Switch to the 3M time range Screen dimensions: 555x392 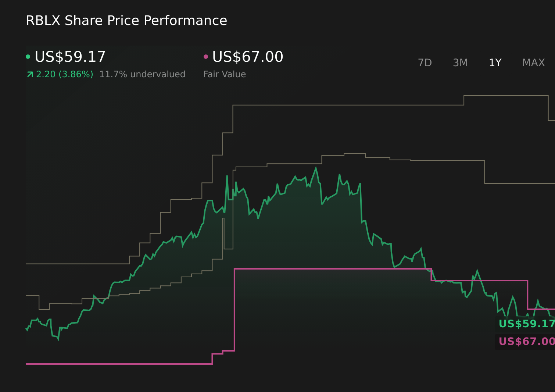pos(460,63)
